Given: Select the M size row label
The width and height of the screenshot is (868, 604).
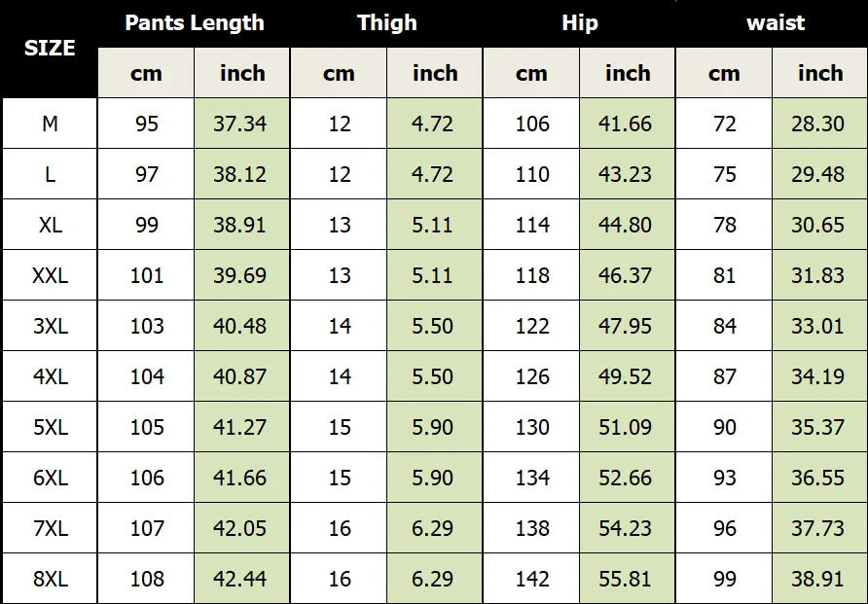Looking at the screenshot, I should click(x=50, y=124).
